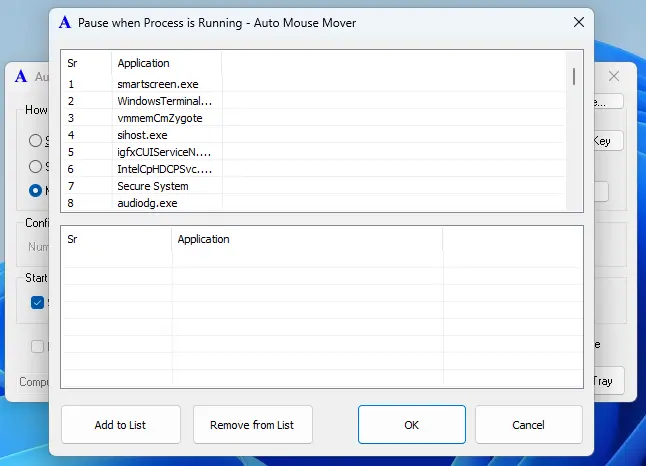Cancel the Pause when Process dialog

point(529,424)
